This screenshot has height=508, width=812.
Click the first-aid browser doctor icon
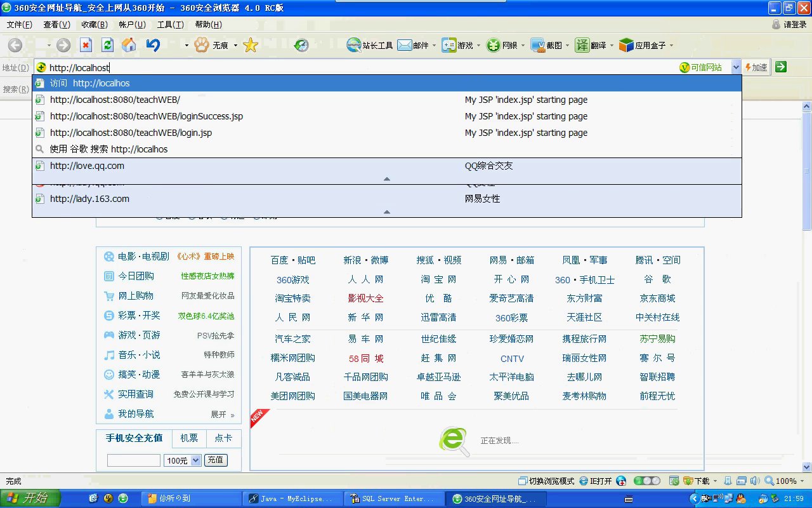[x=621, y=481]
